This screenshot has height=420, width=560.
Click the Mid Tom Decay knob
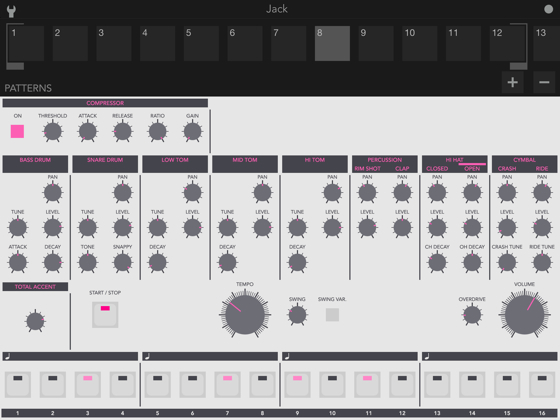coord(228,262)
